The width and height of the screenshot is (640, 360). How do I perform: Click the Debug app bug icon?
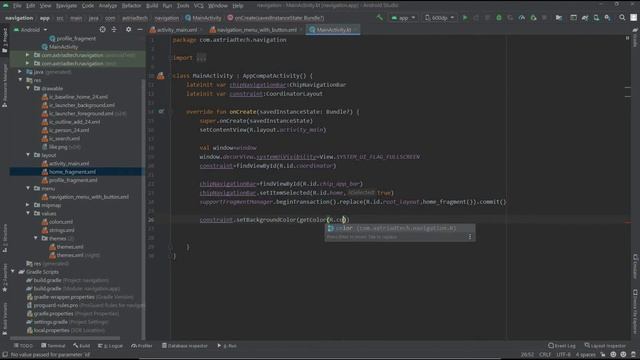click(499, 18)
